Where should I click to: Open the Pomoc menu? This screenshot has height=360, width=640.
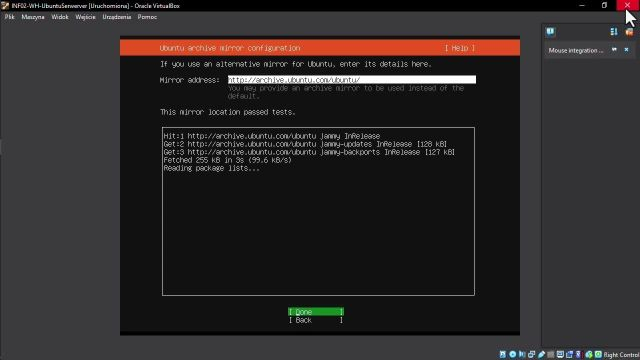click(x=147, y=17)
